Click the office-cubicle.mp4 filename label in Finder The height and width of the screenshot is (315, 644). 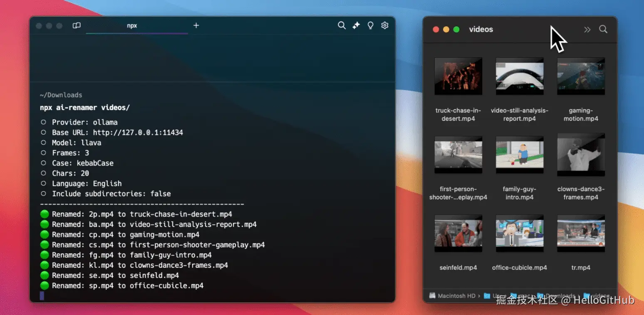pos(520,268)
